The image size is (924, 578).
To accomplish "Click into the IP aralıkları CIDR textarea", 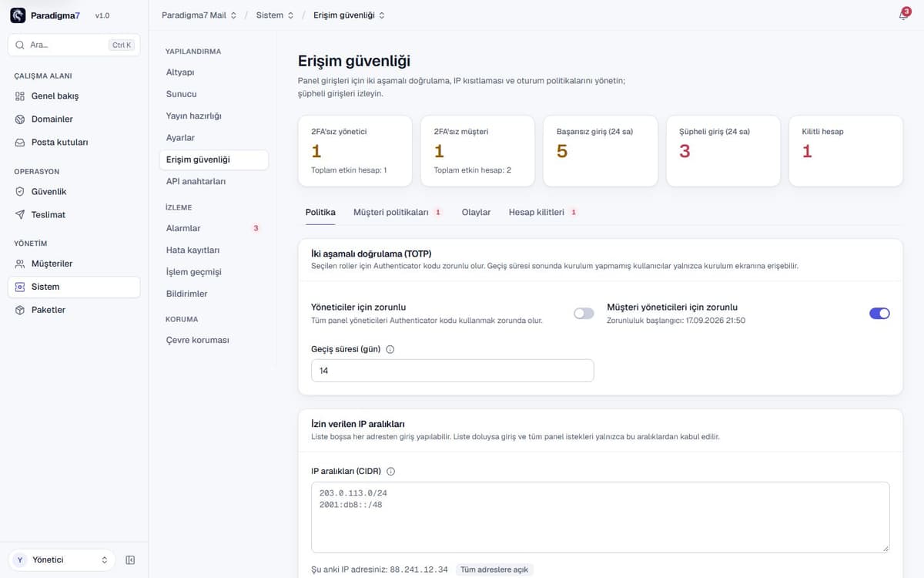I will 601,517.
